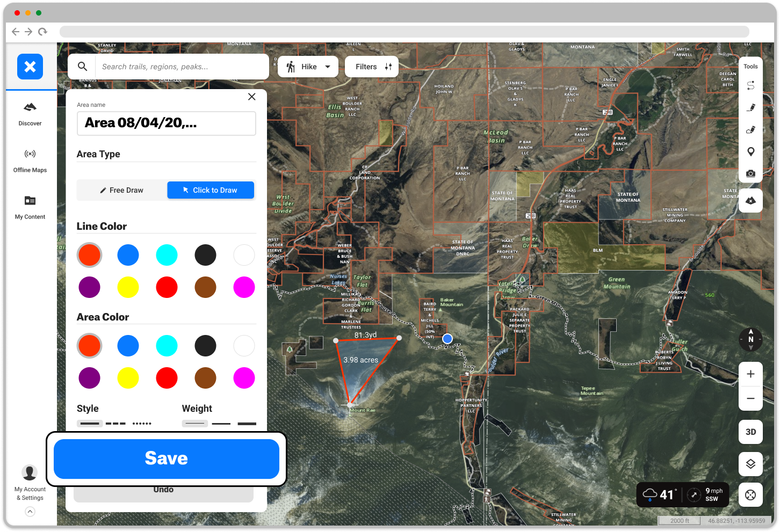Open the photo capture tool
Viewport: 780px width, 532px height.
click(x=751, y=173)
